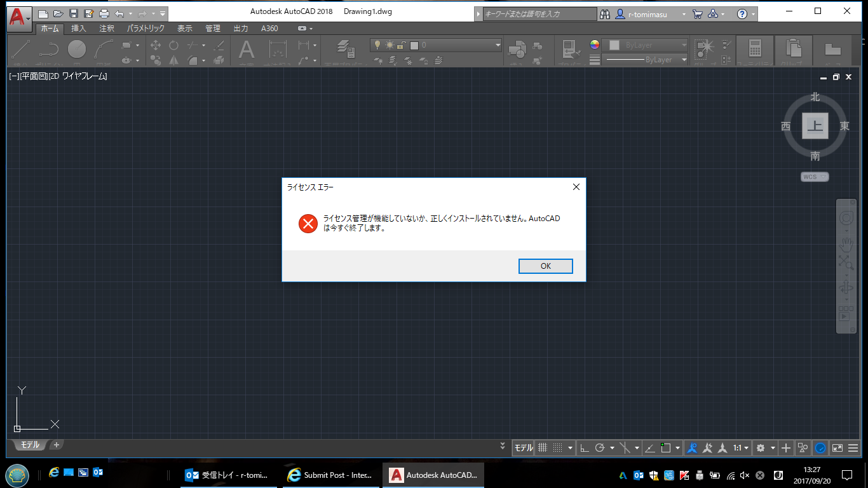Click the [平面図] view control label
This screenshot has width=868, height=488.
coord(34,76)
